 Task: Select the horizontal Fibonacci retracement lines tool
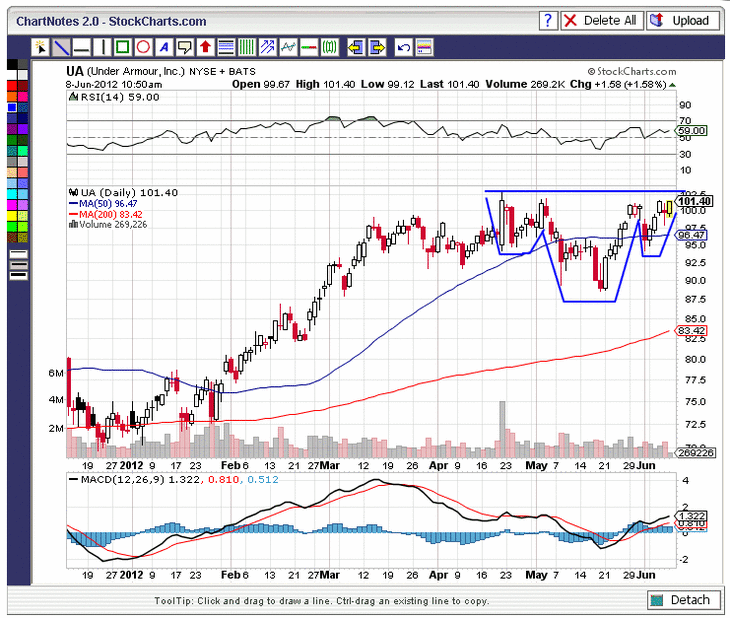click(226, 47)
